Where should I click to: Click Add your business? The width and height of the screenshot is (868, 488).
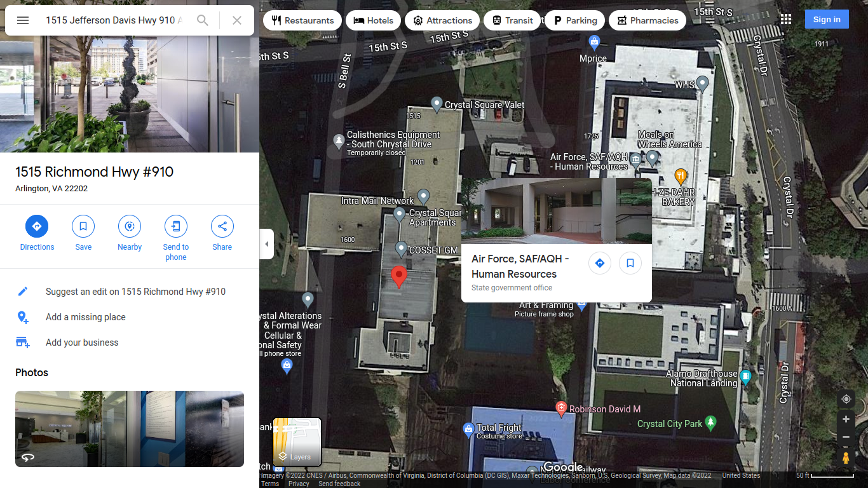coord(130,342)
